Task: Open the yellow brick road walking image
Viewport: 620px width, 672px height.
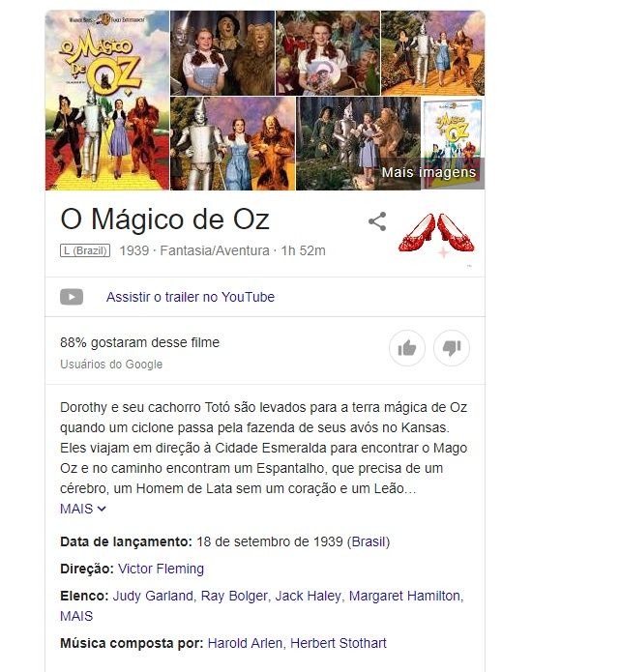Action: (x=433, y=53)
